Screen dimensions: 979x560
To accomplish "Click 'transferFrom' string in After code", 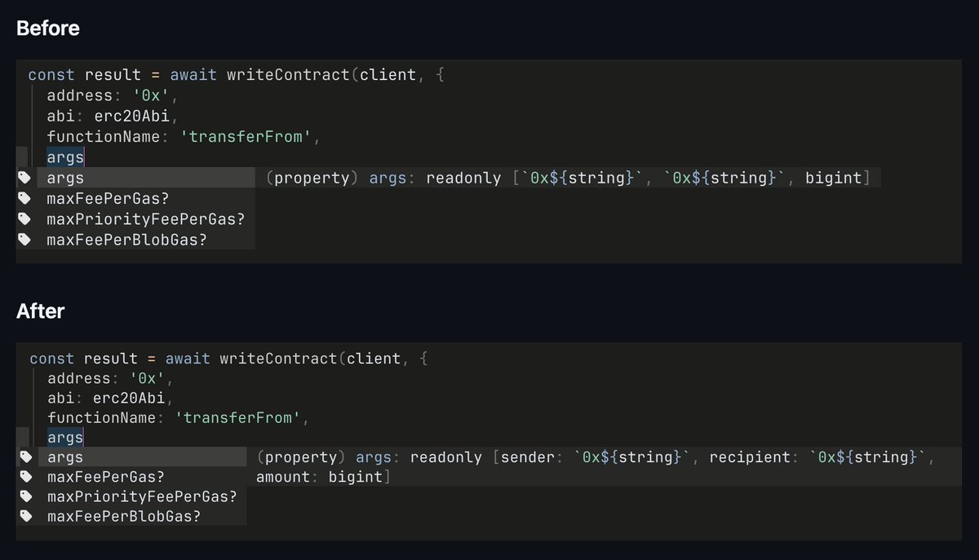I will (239, 417).
